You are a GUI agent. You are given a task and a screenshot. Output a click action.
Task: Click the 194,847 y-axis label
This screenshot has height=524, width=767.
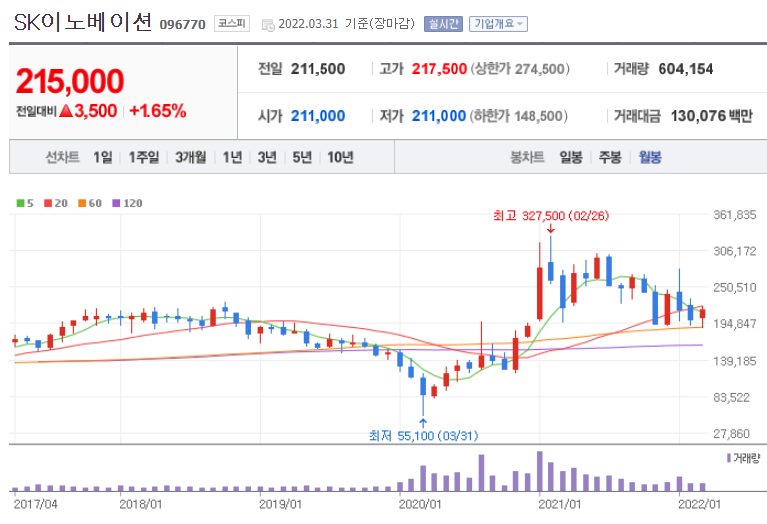[x=735, y=323]
